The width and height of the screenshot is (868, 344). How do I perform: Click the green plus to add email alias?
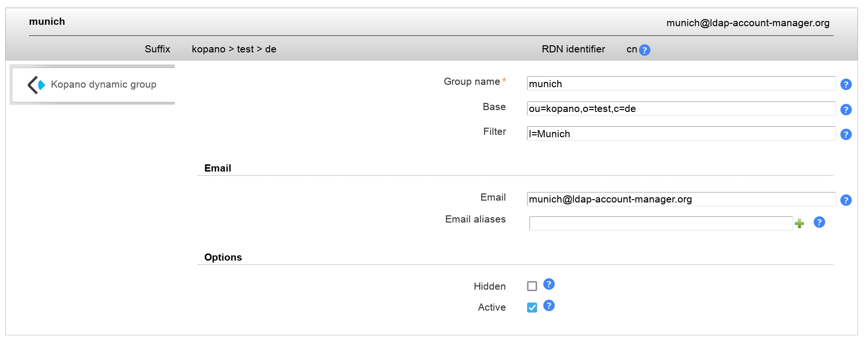pyautogui.click(x=799, y=223)
